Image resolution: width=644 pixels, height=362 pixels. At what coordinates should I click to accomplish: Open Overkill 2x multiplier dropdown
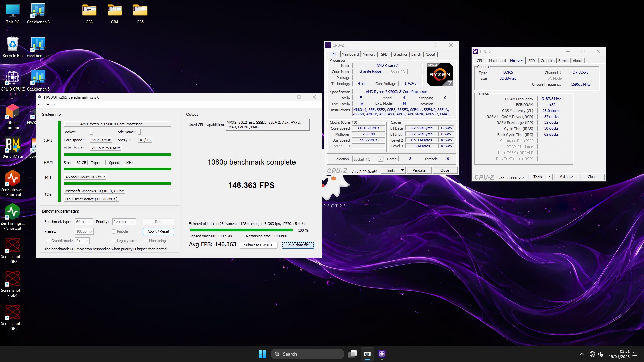click(x=82, y=241)
